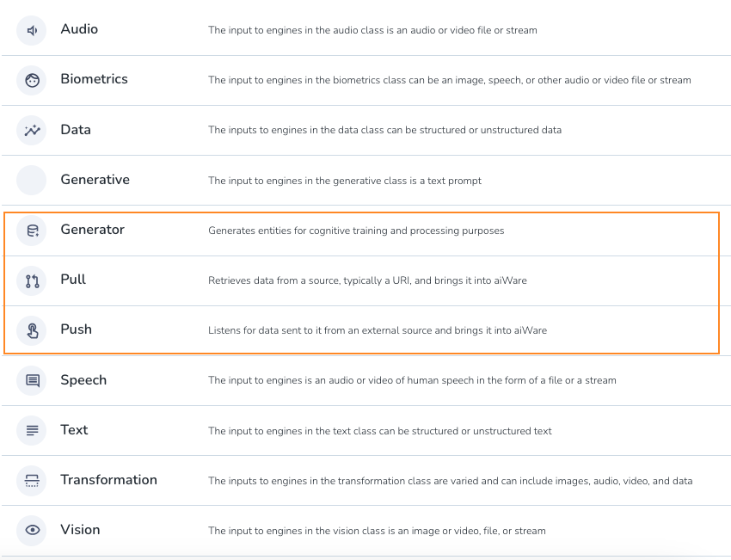
Task: Select the Generative class name
Action: (x=95, y=180)
